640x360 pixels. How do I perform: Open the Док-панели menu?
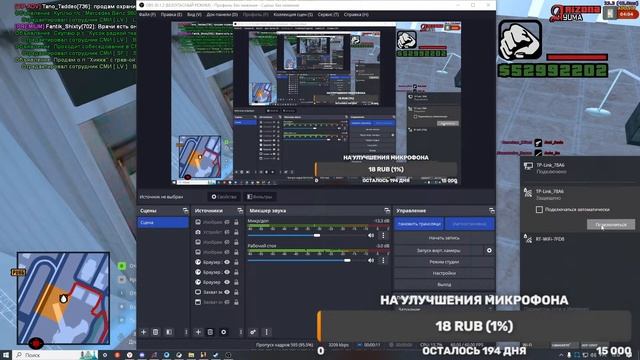(222, 14)
